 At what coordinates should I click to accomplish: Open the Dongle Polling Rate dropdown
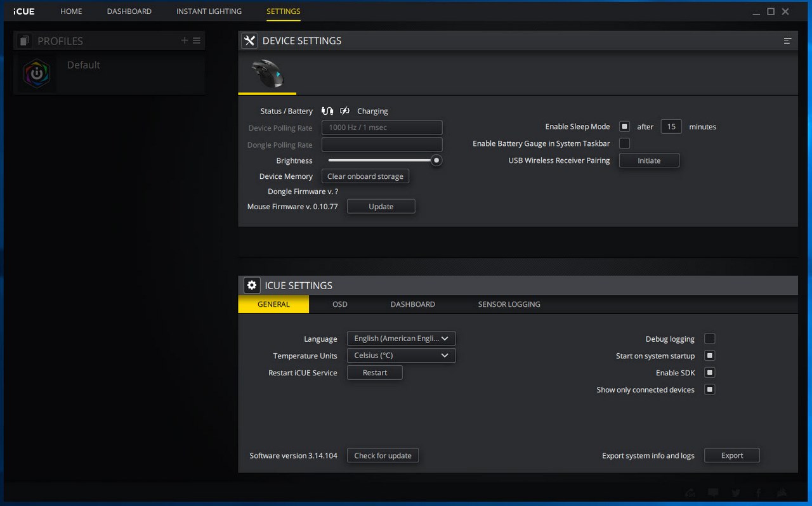pyautogui.click(x=382, y=145)
